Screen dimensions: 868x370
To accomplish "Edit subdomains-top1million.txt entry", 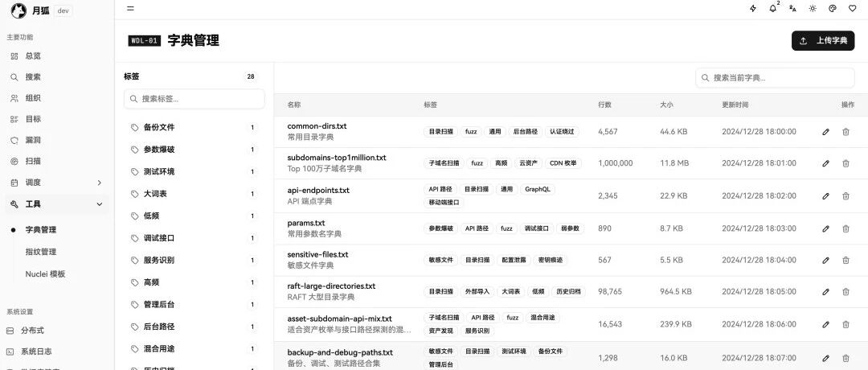I will (x=826, y=163).
